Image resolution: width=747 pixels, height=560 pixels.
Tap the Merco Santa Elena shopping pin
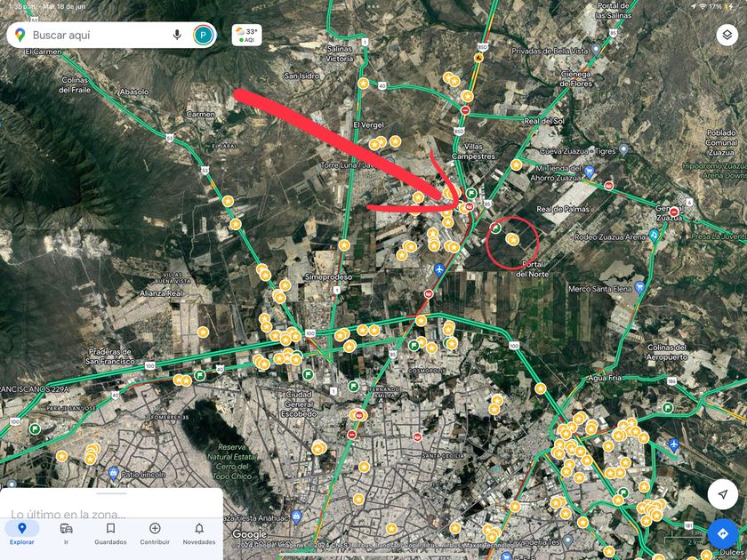pos(639,287)
